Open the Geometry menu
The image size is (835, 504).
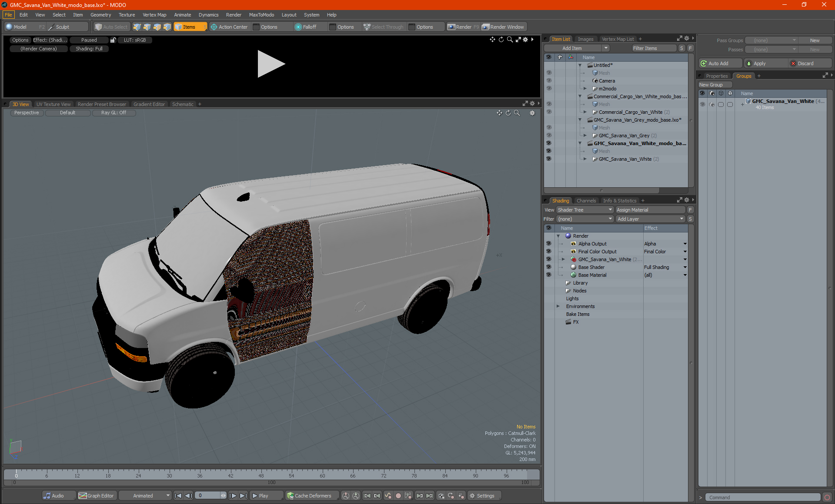point(100,15)
